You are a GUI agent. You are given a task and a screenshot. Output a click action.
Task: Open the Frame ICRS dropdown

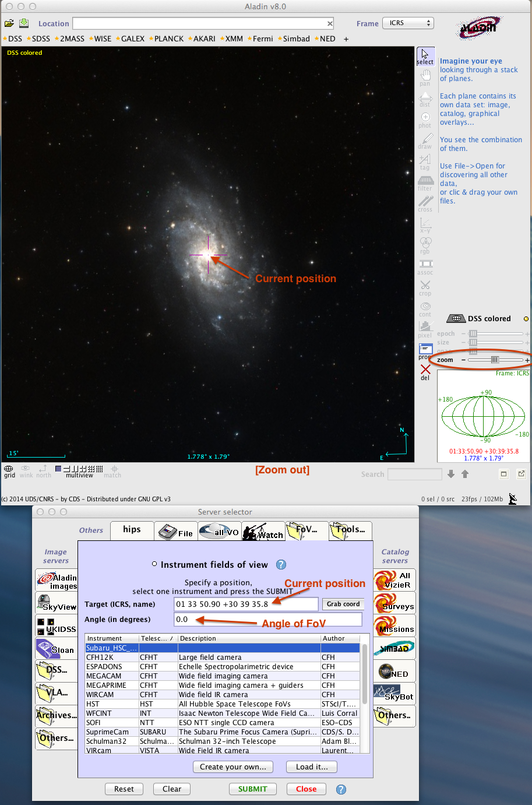click(408, 23)
